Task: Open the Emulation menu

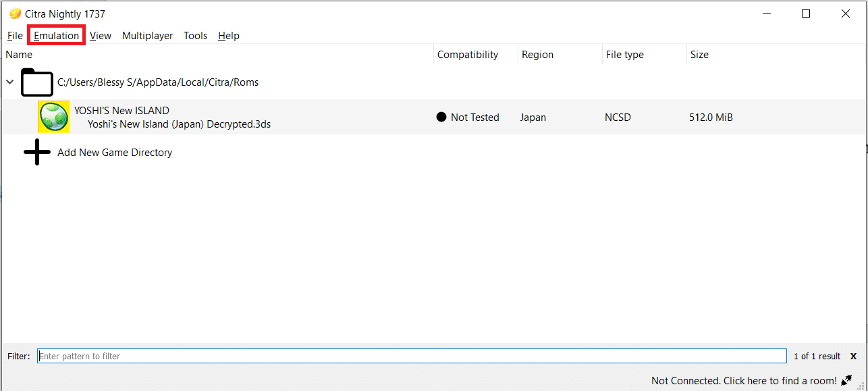Action: (x=57, y=36)
